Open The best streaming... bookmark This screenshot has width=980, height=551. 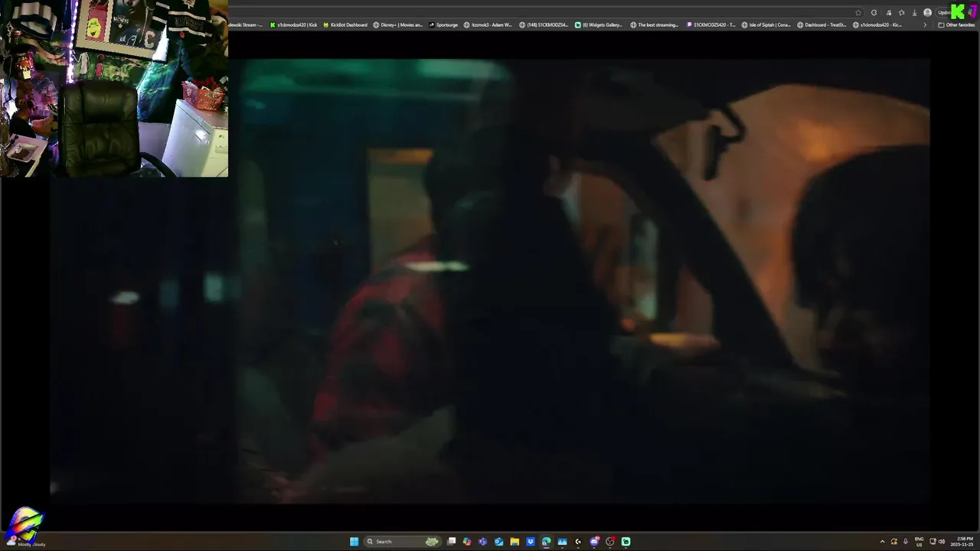(x=655, y=24)
